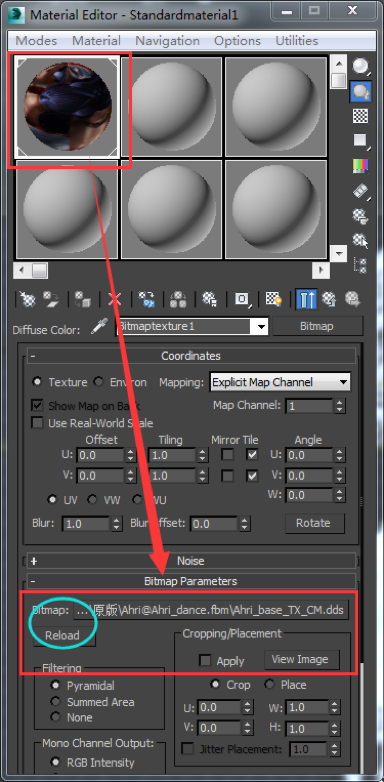Click the U Tiling input field
This screenshot has width=384, height=782.
coord(173,455)
